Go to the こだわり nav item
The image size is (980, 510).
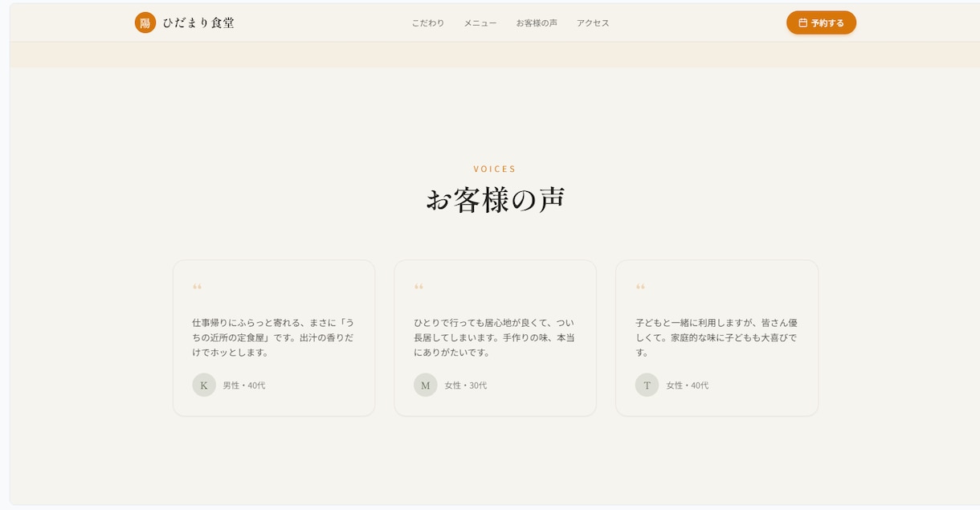pos(428,23)
